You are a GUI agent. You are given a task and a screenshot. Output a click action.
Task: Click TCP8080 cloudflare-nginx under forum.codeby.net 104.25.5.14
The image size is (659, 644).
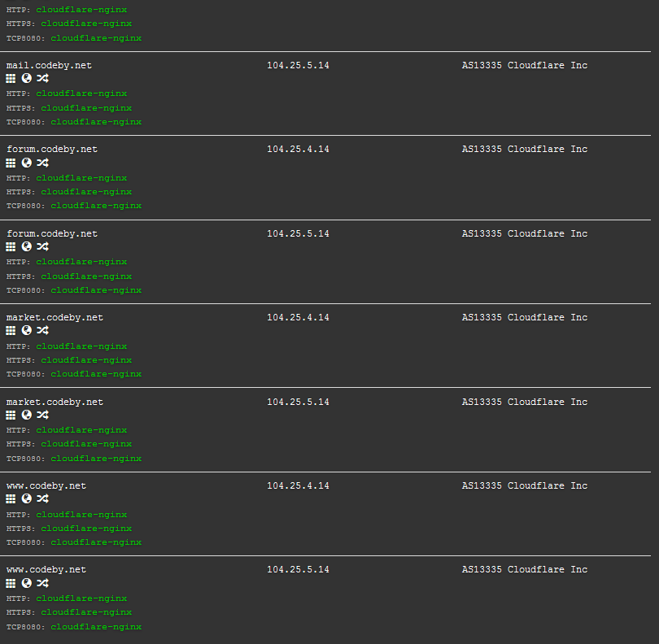coord(74,290)
